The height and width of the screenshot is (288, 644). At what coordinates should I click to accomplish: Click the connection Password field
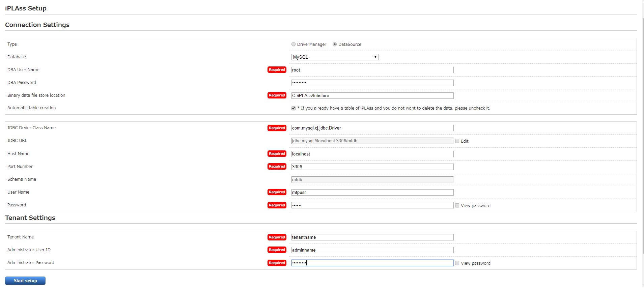[372, 205]
